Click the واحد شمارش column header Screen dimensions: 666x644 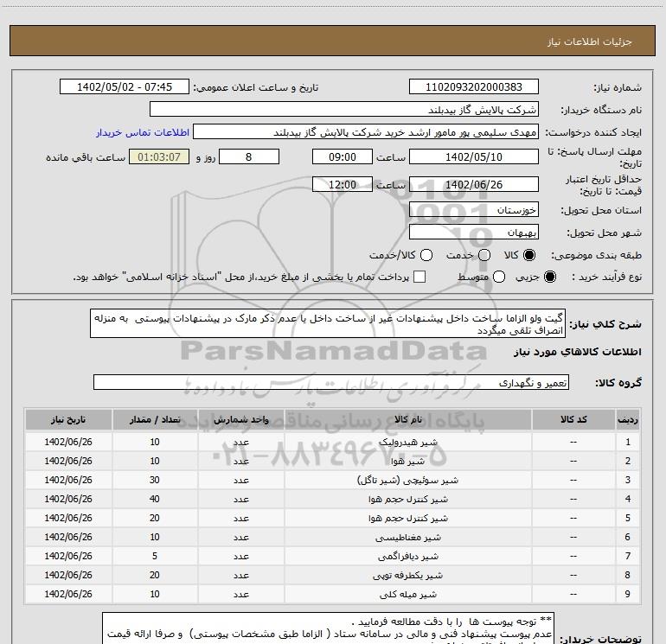click(240, 419)
